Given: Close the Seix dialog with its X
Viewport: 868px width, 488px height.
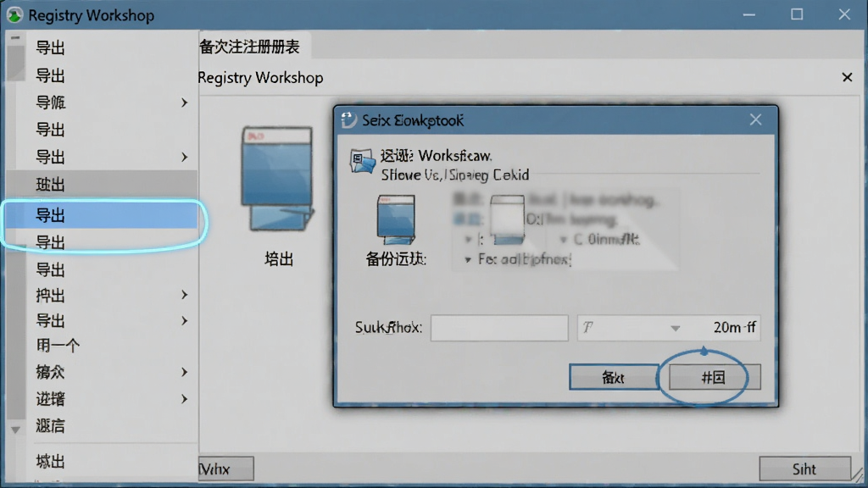Looking at the screenshot, I should pyautogui.click(x=755, y=119).
